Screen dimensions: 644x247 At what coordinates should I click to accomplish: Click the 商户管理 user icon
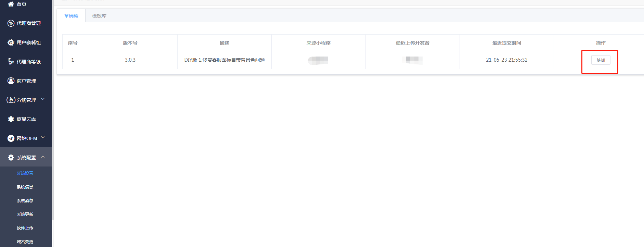click(x=11, y=81)
